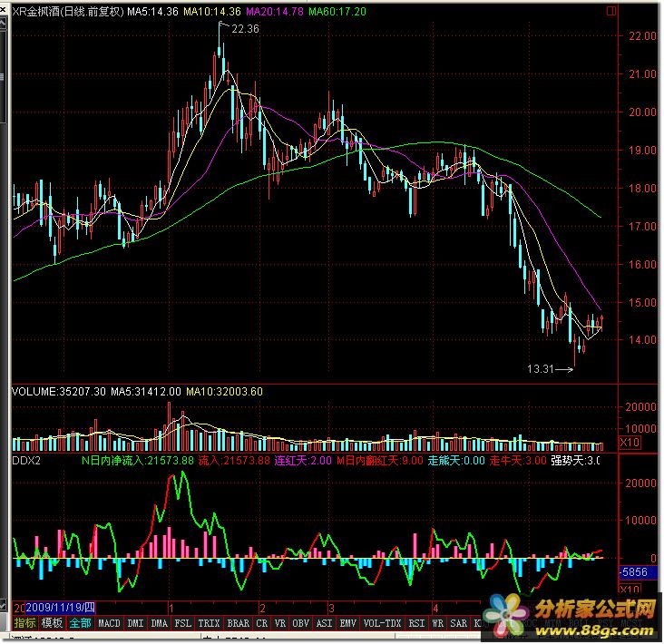Show the ASI indicator
The height and width of the screenshot is (644, 664).
pyautogui.click(x=325, y=623)
